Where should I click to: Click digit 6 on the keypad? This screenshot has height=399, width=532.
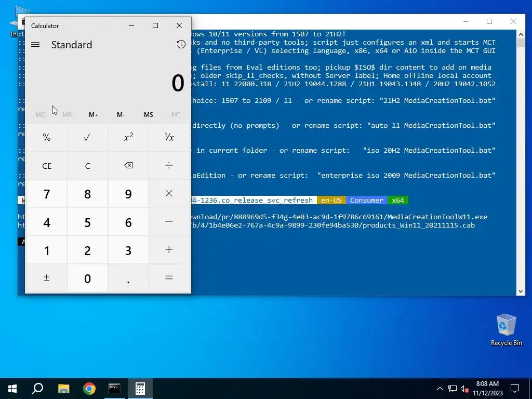(x=128, y=222)
